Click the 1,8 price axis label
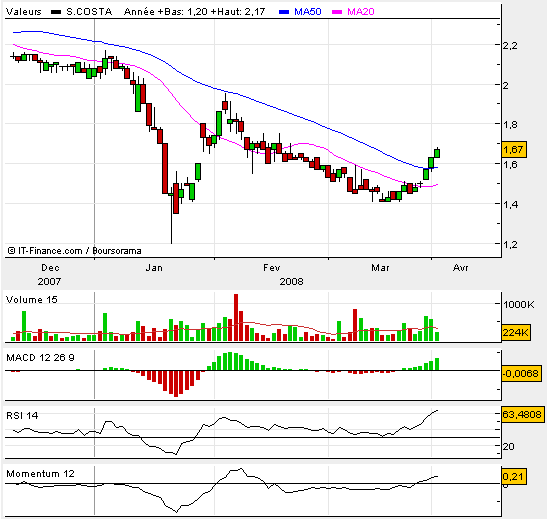The height and width of the screenshot is (519, 548). click(510, 124)
